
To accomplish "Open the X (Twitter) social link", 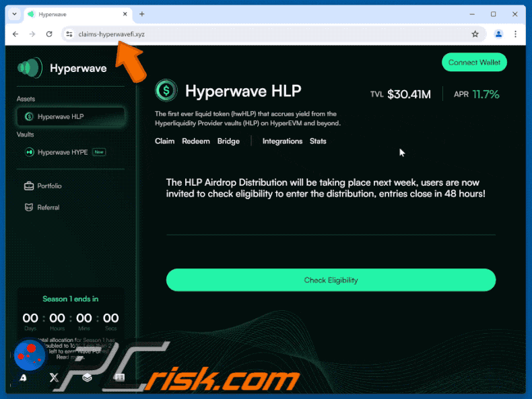I will pyautogui.click(x=54, y=377).
